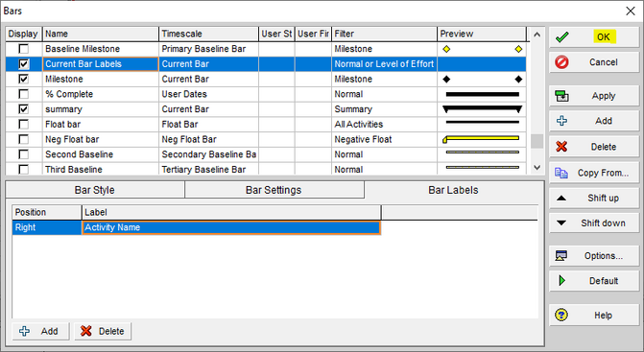Image resolution: width=644 pixels, height=352 pixels.
Task: Click Delete below the label list
Action: click(103, 331)
